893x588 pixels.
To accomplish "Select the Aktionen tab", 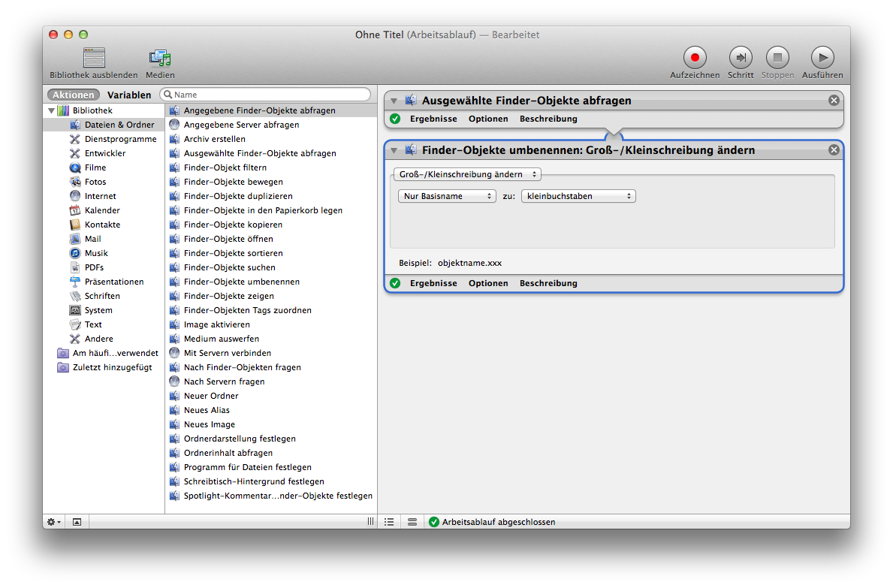I will (74, 95).
